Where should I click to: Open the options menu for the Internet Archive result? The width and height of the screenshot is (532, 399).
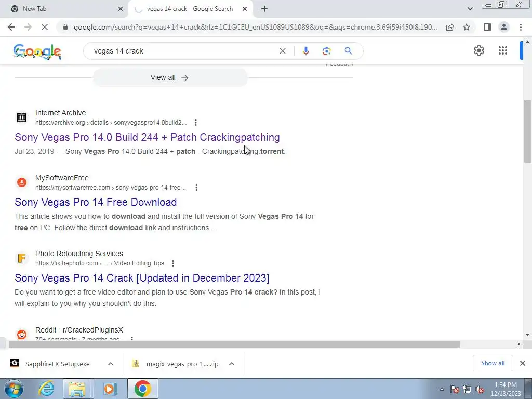pyautogui.click(x=196, y=123)
